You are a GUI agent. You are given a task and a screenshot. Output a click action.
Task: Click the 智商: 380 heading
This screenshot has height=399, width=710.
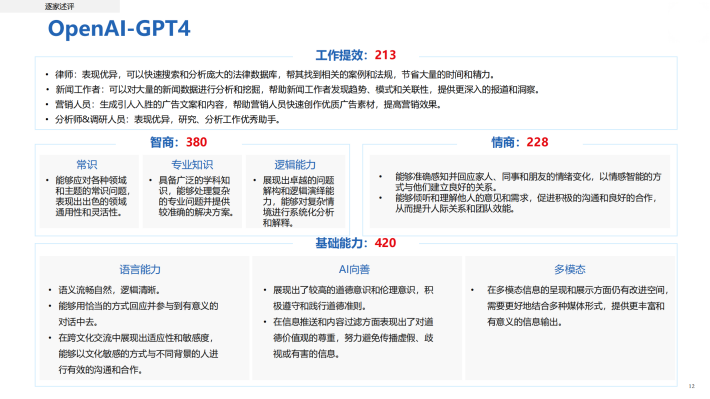tap(178, 142)
